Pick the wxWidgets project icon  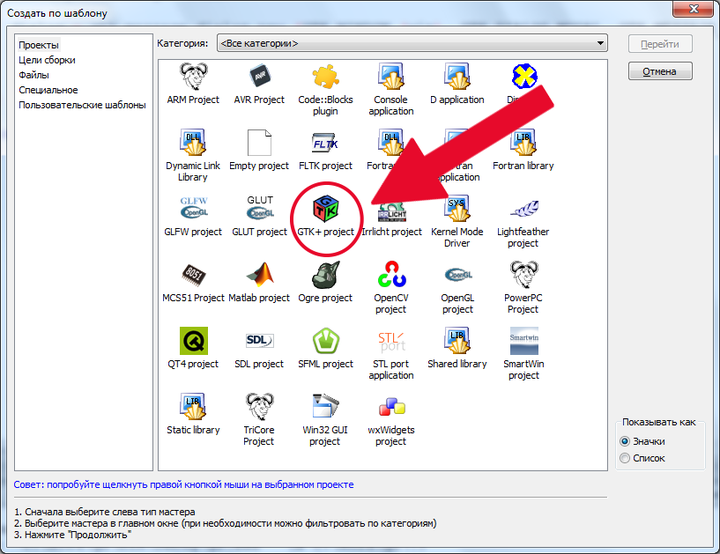[392, 407]
